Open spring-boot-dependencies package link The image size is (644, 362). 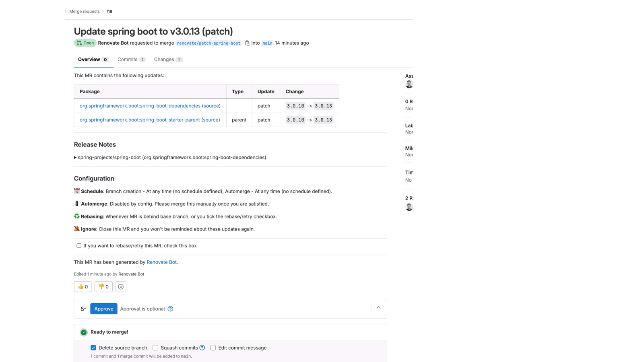140,106
